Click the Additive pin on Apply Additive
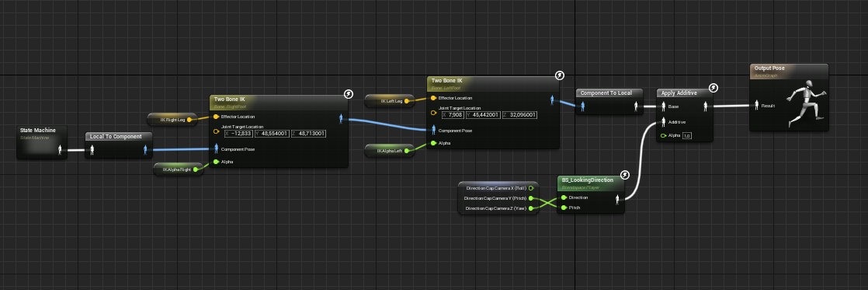 663,121
